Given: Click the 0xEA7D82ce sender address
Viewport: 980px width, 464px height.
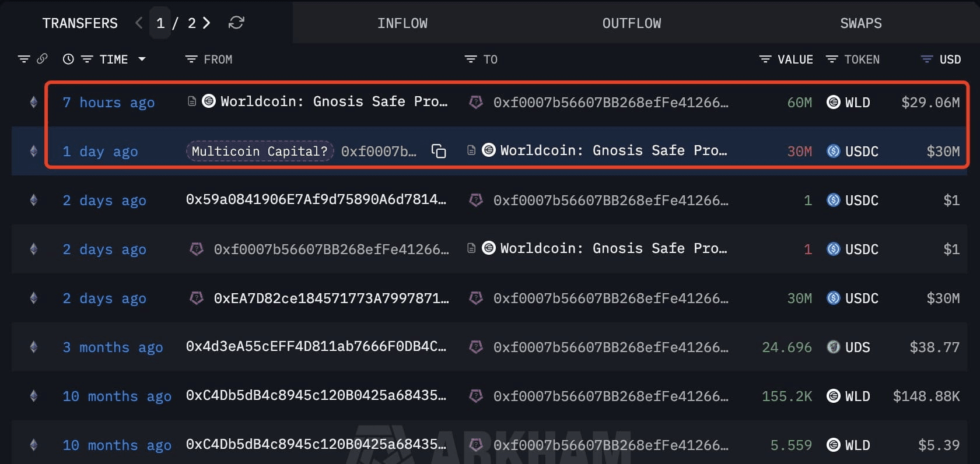Looking at the screenshot, I should tap(331, 298).
